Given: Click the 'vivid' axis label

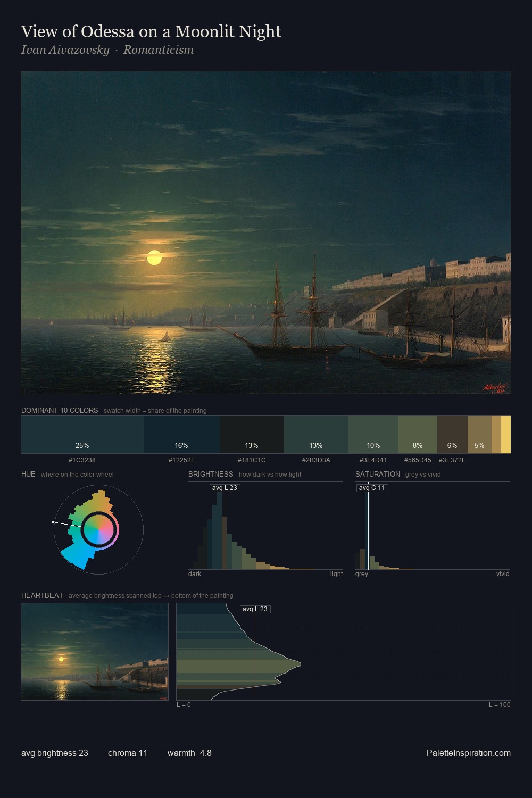Looking at the screenshot, I should 503,574.
